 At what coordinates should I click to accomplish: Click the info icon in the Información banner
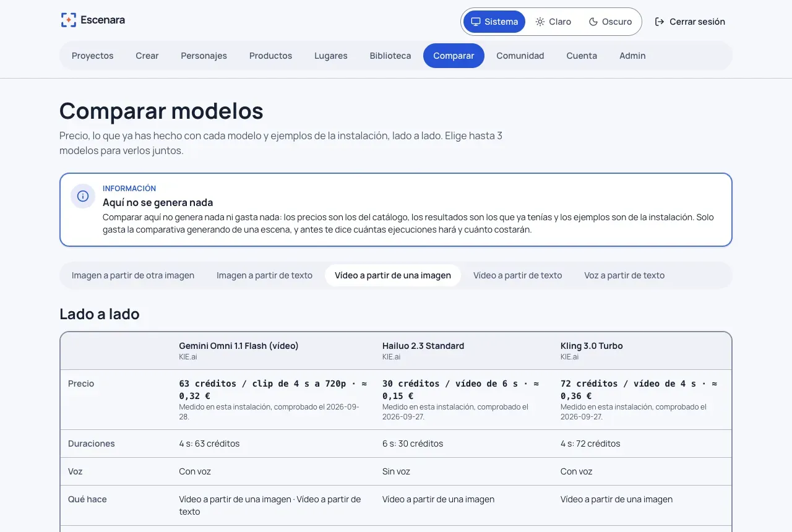click(x=83, y=196)
